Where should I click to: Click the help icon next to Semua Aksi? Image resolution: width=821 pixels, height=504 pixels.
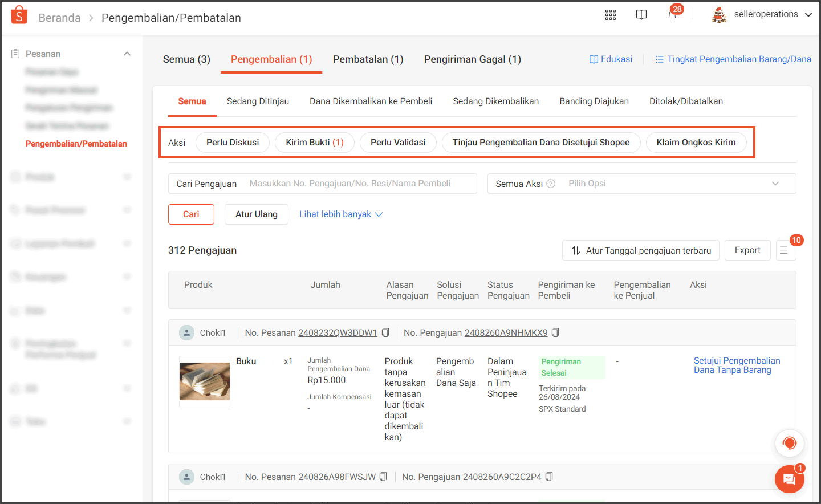point(551,184)
